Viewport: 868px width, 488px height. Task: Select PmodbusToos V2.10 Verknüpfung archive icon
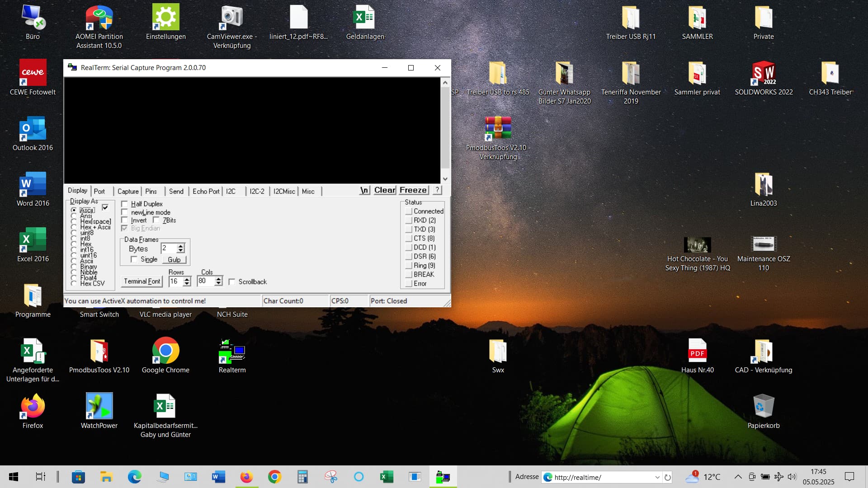click(498, 138)
